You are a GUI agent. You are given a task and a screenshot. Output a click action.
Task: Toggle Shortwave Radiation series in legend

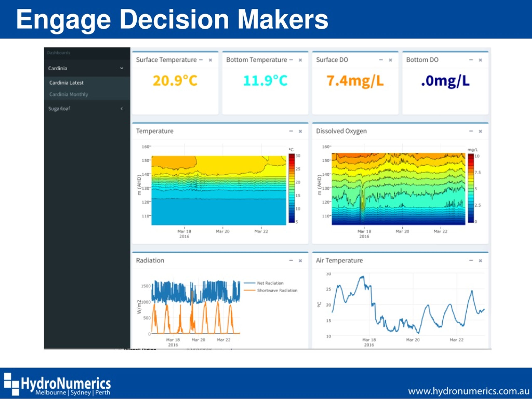[271, 291]
